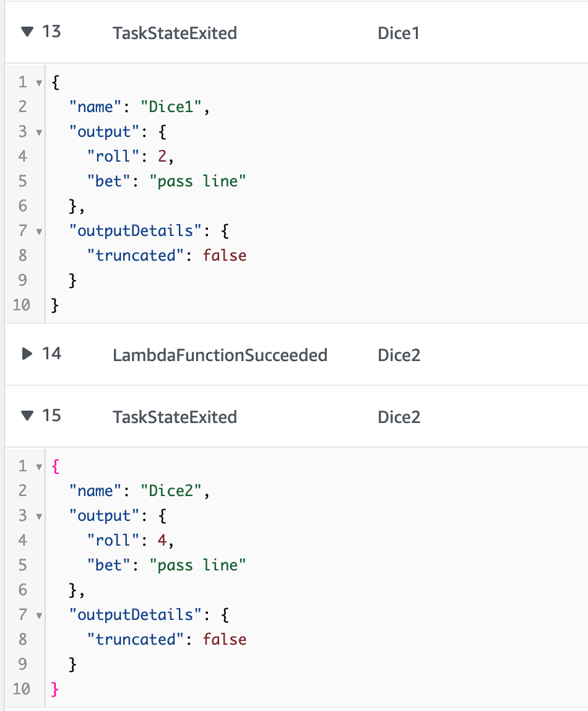Viewport: 588px width, 711px height.
Task: Click line number 10 in Dice2 gutter
Action: point(21,689)
